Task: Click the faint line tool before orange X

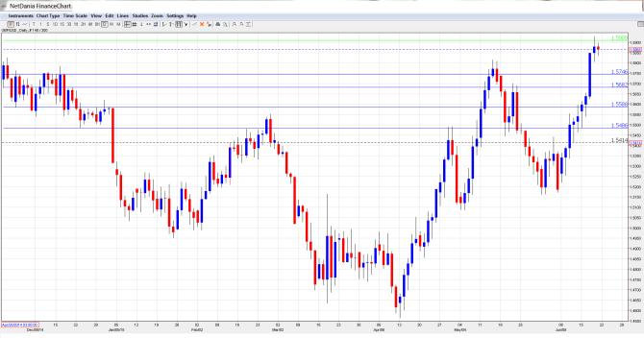Action: point(195,25)
